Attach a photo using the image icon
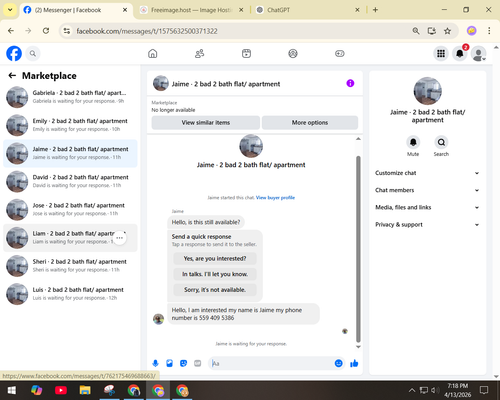 click(x=169, y=363)
